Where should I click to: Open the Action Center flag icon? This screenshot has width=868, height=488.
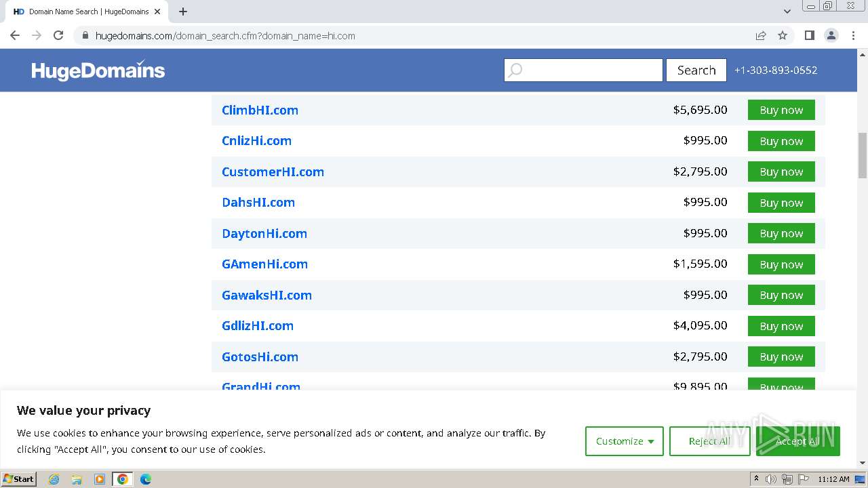pos(804,479)
